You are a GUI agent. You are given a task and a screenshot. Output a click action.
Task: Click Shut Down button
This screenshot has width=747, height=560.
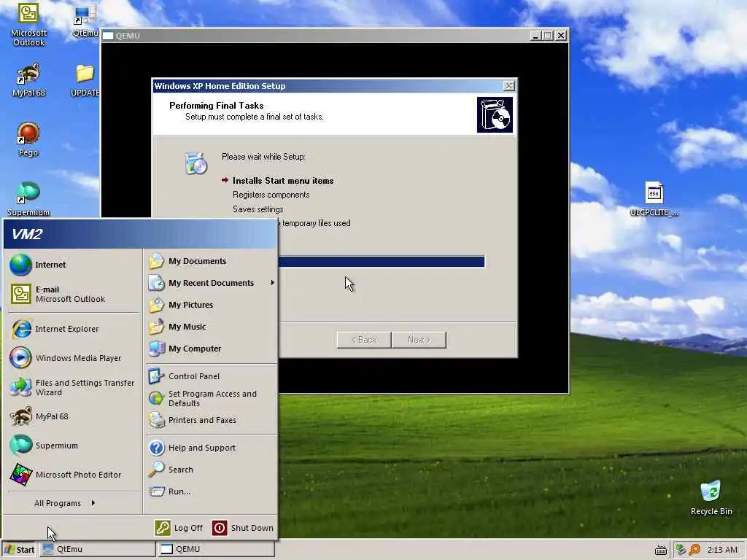click(x=243, y=528)
